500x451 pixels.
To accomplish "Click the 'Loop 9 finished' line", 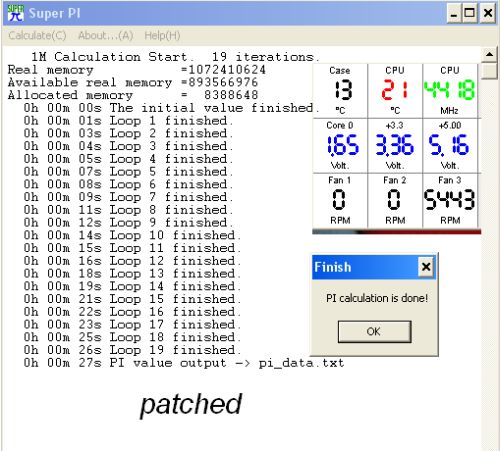I will pyautogui.click(x=128, y=222).
